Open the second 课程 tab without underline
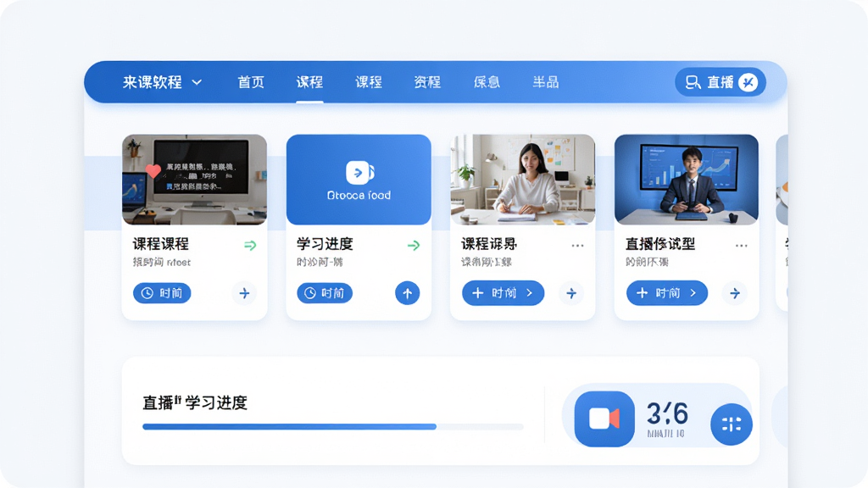868x488 pixels. 369,82
